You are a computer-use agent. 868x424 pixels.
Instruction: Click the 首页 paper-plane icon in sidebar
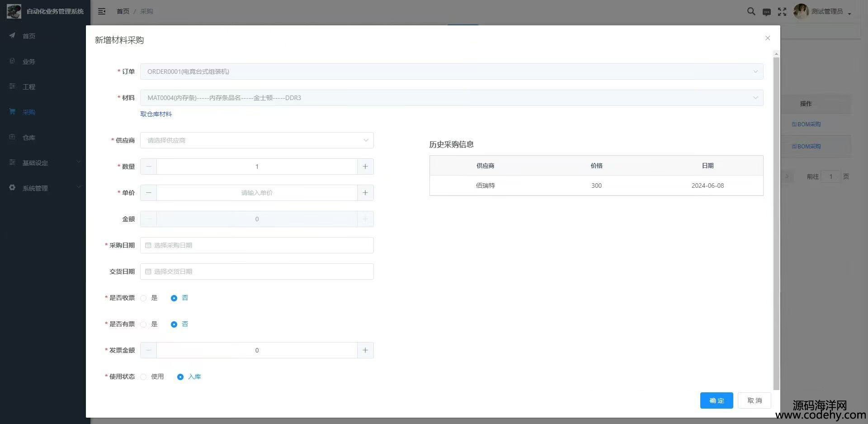[x=12, y=35]
